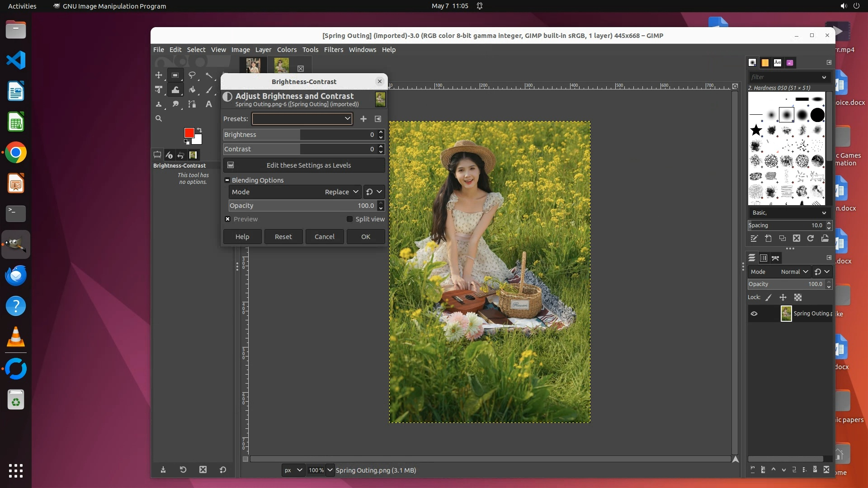Disable the Preview checkbox
868x488 pixels.
pyautogui.click(x=228, y=219)
